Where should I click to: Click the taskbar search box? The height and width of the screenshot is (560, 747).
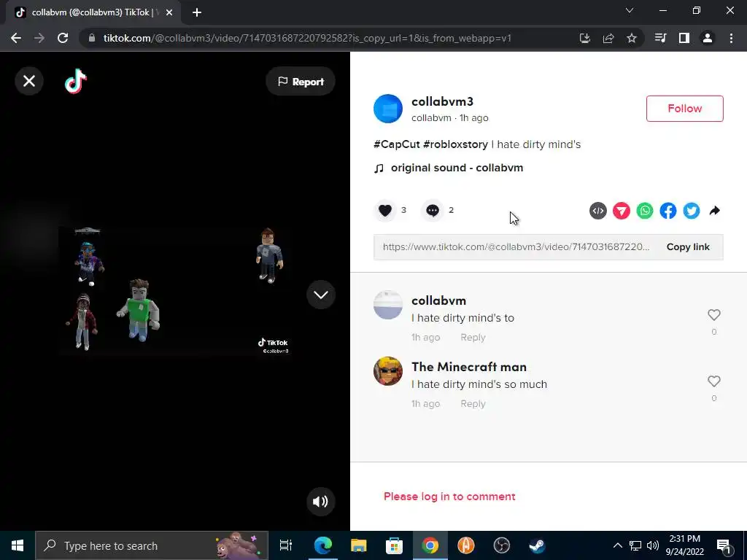pyautogui.click(x=152, y=545)
